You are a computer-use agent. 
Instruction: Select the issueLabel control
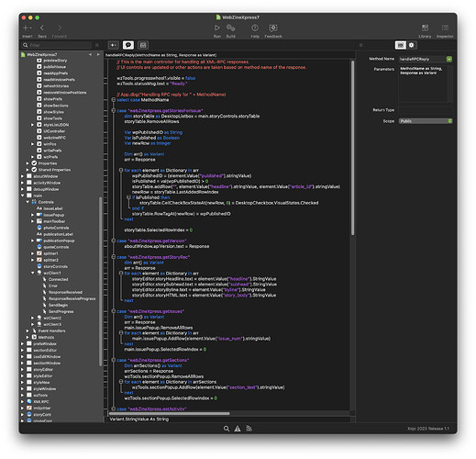[52, 208]
